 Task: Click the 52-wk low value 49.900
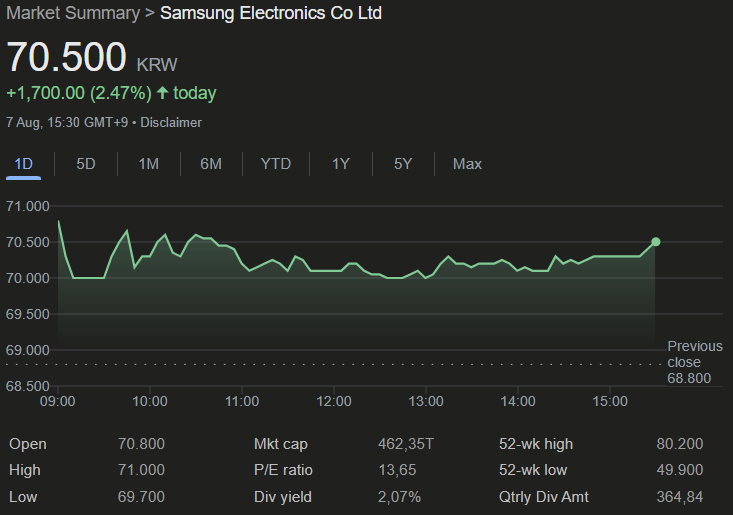(680, 470)
